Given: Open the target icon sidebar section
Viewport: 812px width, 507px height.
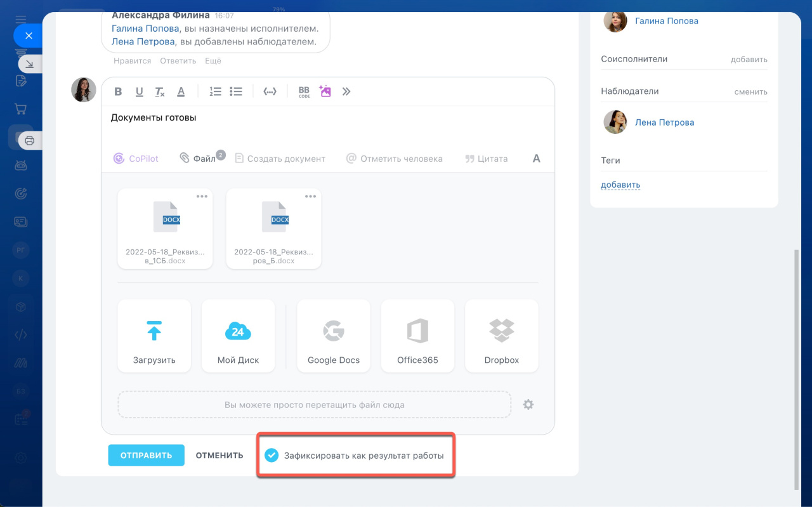Looking at the screenshot, I should (21, 194).
